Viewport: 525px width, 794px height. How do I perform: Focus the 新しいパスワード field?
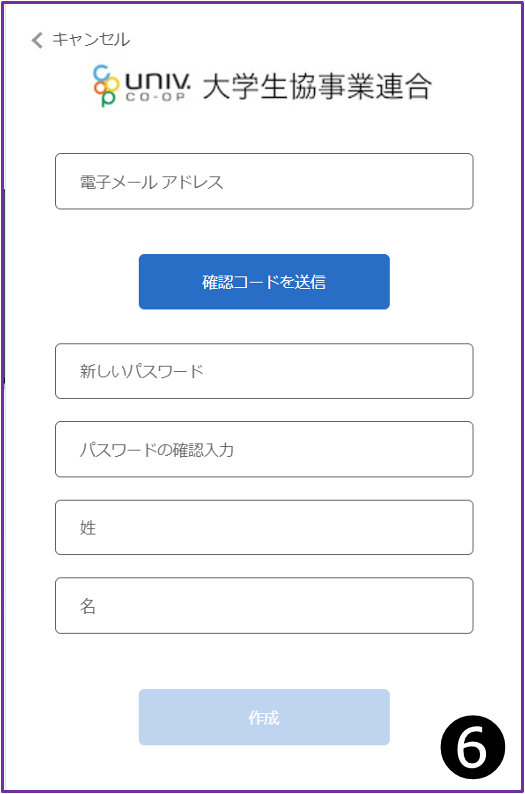264,371
